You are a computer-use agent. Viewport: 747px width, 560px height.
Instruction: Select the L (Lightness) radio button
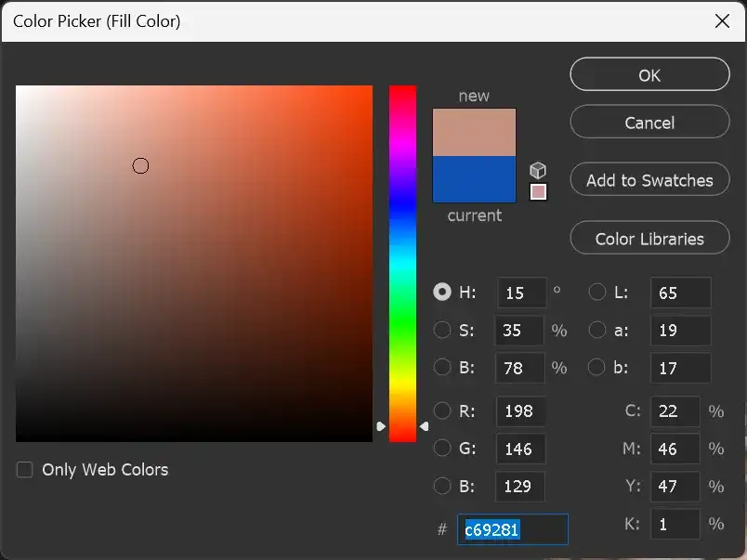597,292
